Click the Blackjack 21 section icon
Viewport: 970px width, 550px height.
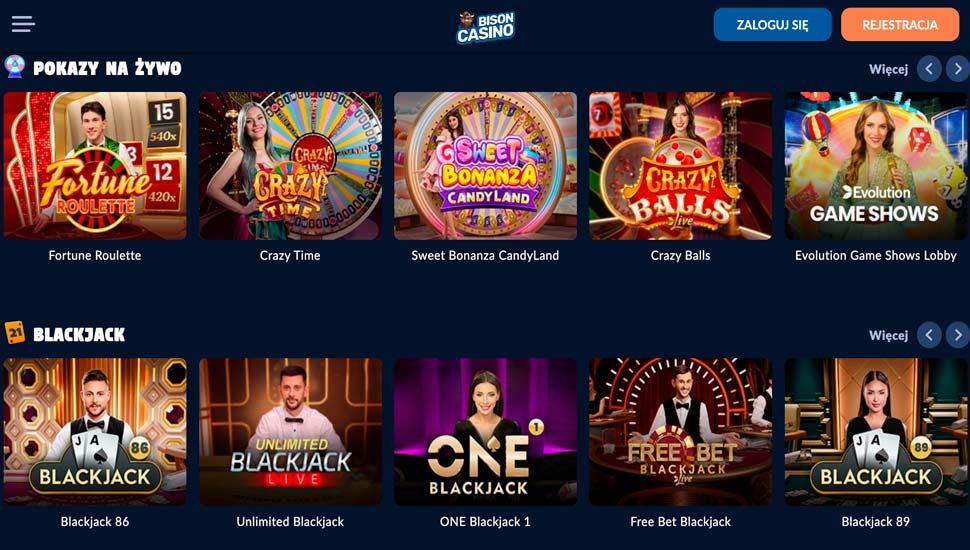click(x=15, y=333)
